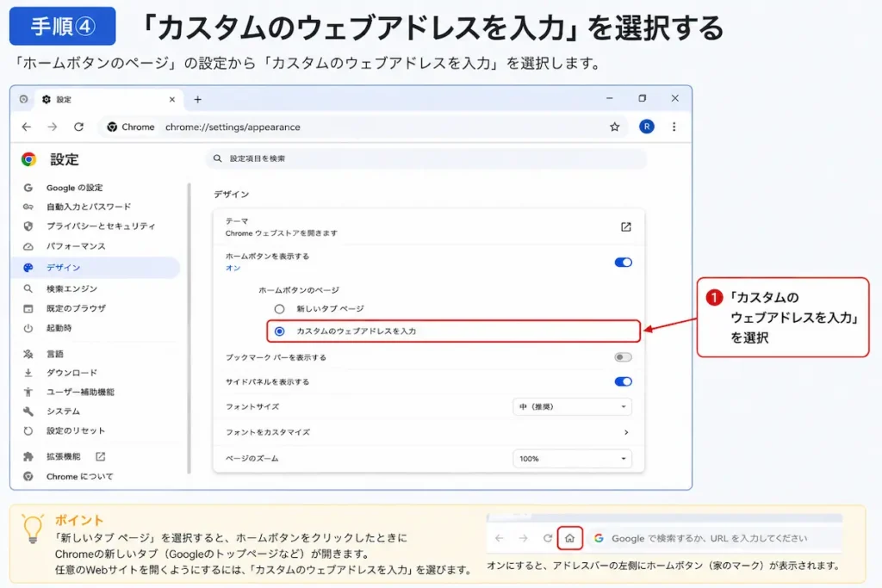882x588 pixels.
Task: Open Google の設定 in sidebar
Action: point(74,188)
